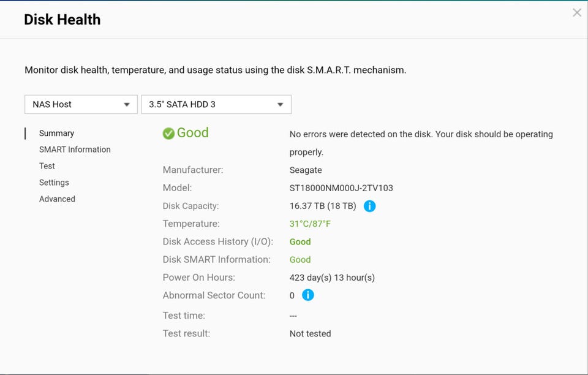Select the Summary tab in sidebar
Screen dimensions: 588x375
[x=56, y=133]
